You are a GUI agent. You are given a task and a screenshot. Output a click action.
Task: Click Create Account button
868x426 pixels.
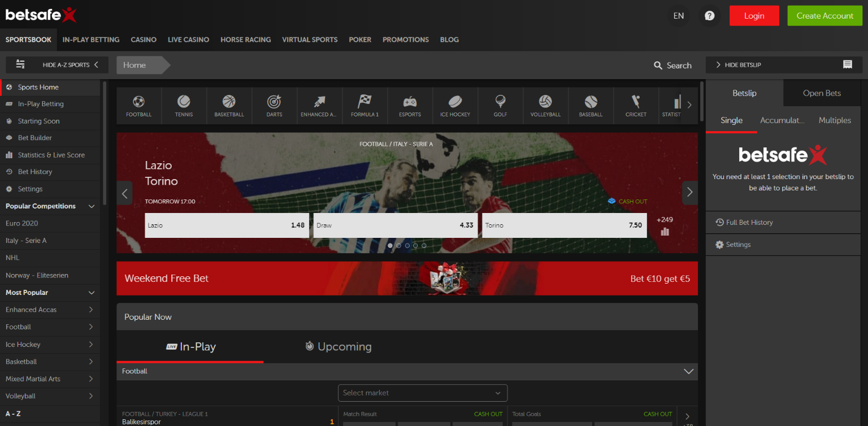pyautogui.click(x=824, y=16)
